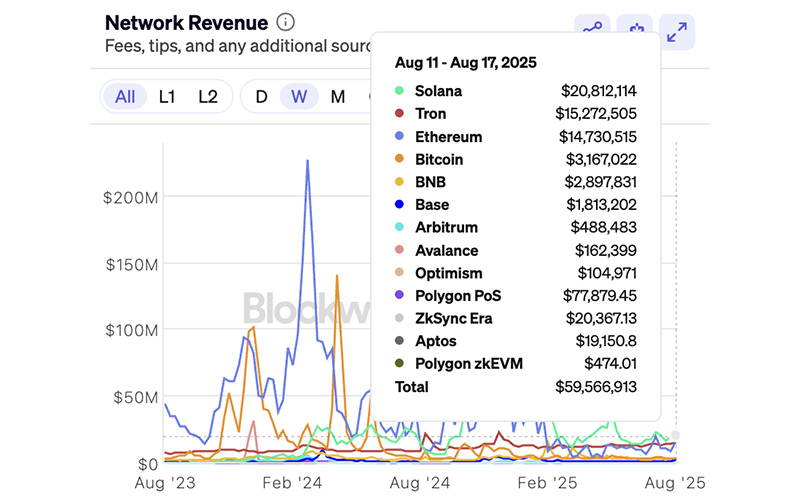Image resolution: width=800 pixels, height=500 pixels.
Task: Click the Arbitrum cyan legend dot
Action: (399, 227)
